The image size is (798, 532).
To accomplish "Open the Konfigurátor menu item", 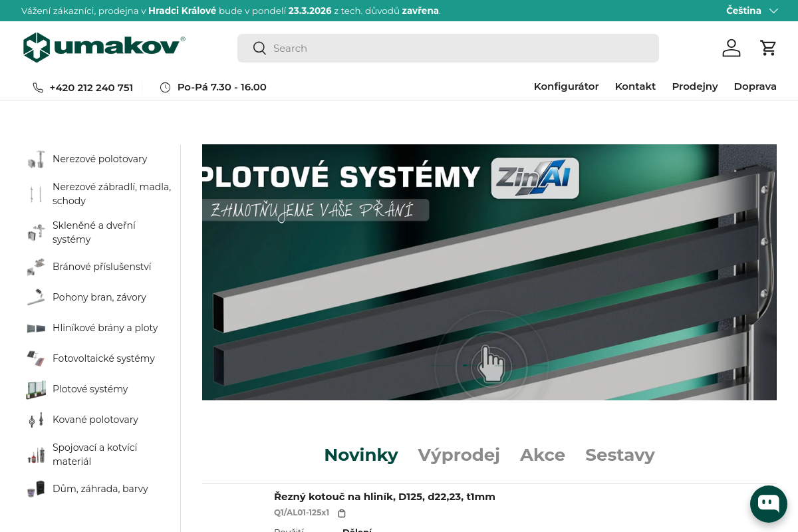I will tap(566, 86).
